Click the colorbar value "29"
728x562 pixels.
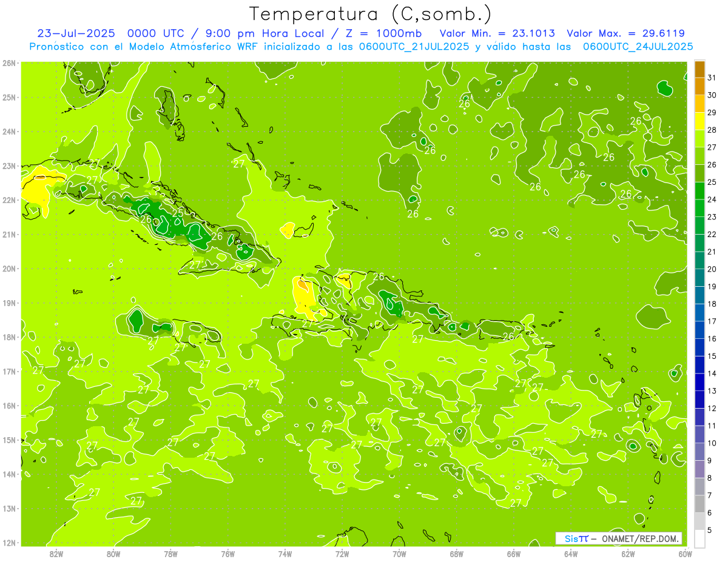(x=712, y=112)
